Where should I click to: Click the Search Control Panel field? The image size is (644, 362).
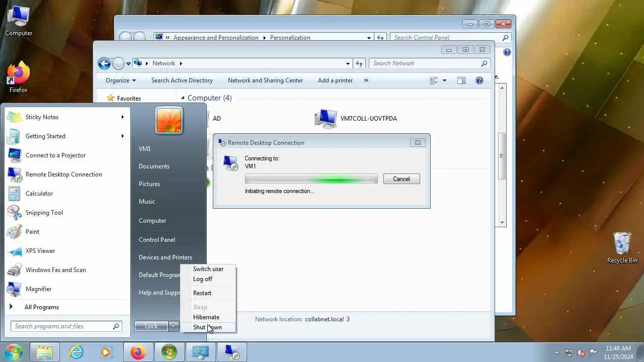pyautogui.click(x=451, y=38)
